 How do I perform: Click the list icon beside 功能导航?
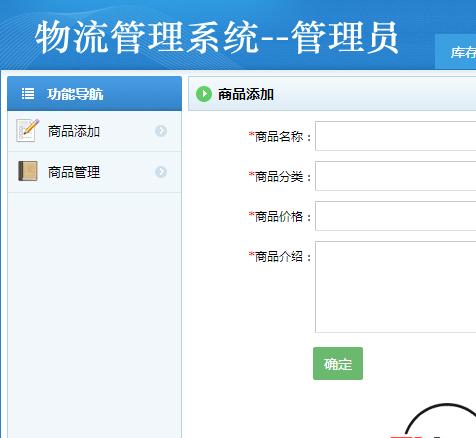click(28, 94)
